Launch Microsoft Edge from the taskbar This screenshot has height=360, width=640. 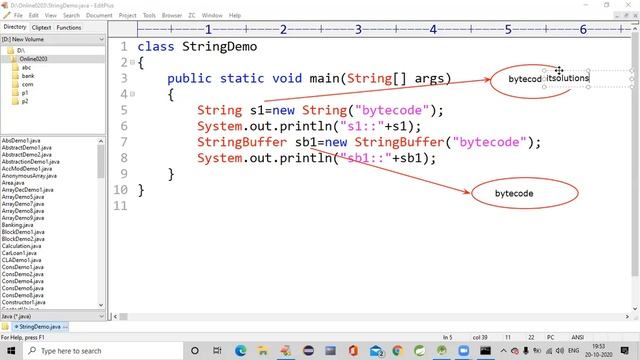(x=240, y=351)
